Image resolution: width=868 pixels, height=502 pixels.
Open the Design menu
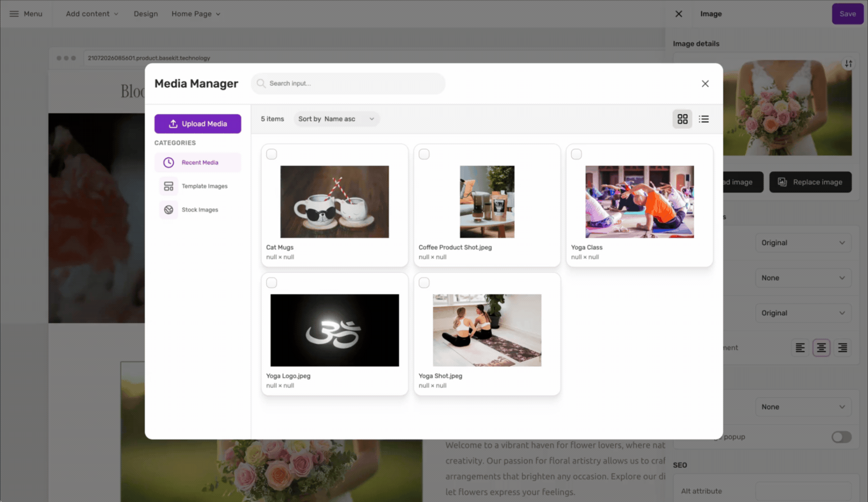[146, 14]
